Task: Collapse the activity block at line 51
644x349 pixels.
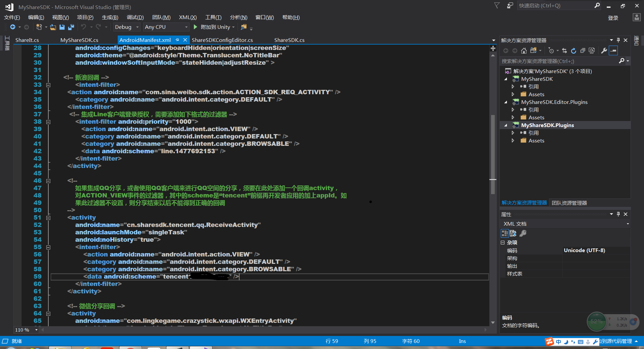Action: (48, 218)
